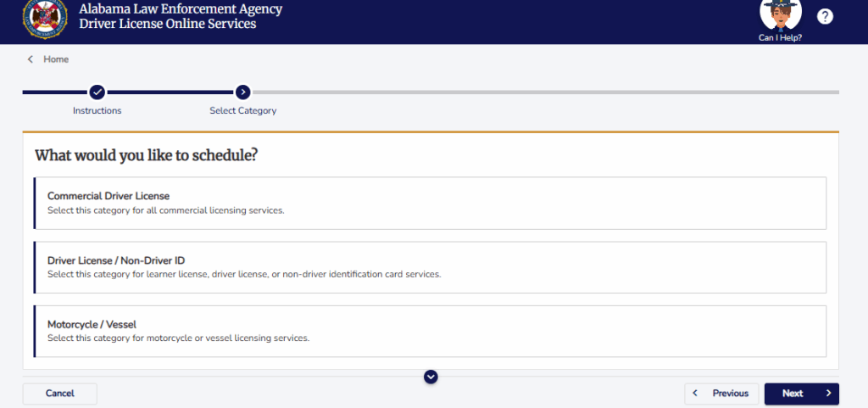Click the Instructions step label
This screenshot has width=868, height=408.
(x=97, y=111)
